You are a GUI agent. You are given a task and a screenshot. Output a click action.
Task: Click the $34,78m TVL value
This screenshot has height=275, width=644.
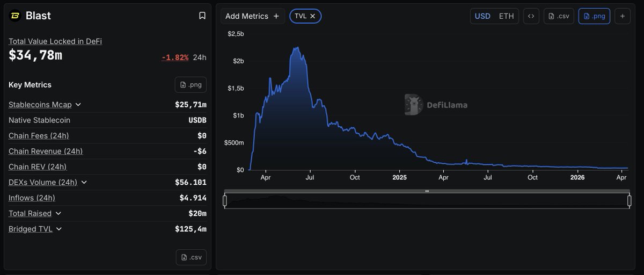coord(35,54)
